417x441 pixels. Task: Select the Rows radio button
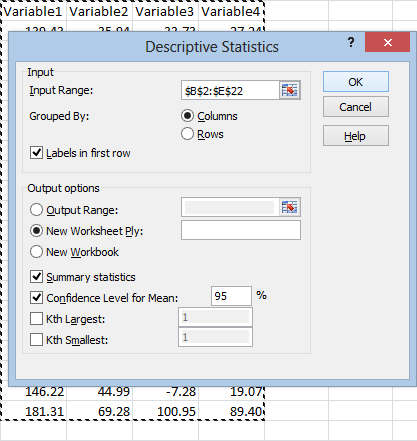pyautogui.click(x=187, y=134)
